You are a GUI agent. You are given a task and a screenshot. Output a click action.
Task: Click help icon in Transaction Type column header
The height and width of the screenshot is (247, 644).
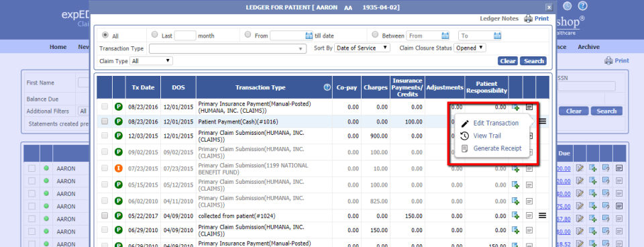(327, 87)
